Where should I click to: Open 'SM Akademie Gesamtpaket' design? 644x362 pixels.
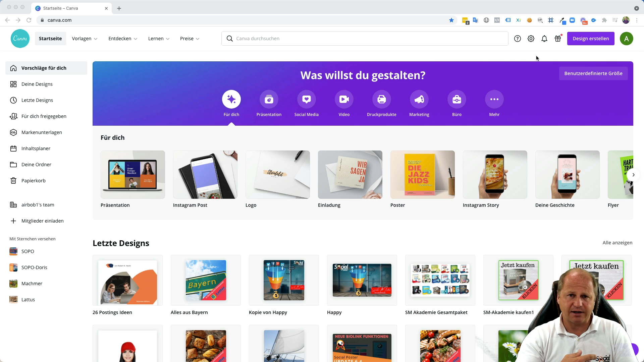coord(440,280)
